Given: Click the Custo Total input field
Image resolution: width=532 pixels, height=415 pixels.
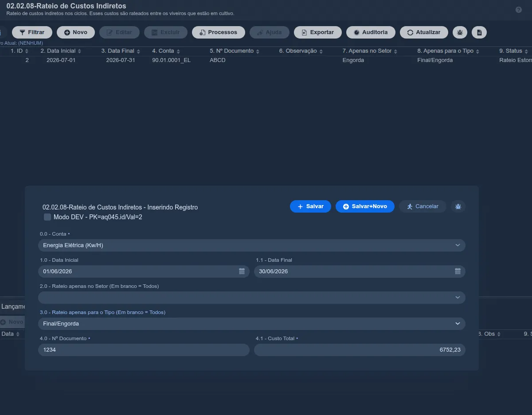Looking at the screenshot, I should 360,350.
